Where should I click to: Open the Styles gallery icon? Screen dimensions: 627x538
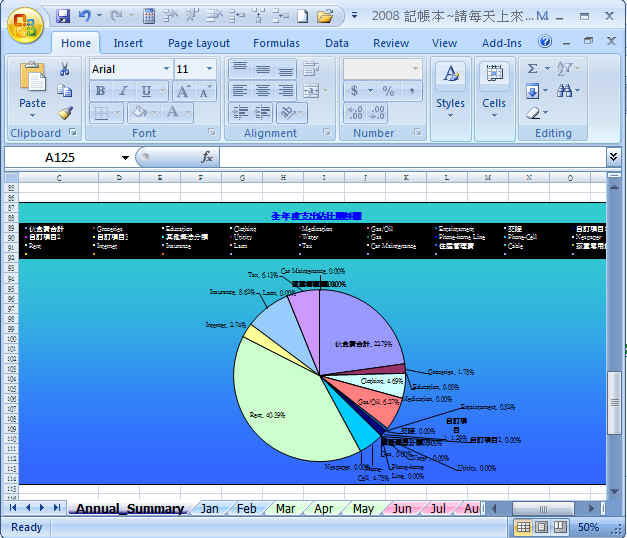[x=451, y=74]
